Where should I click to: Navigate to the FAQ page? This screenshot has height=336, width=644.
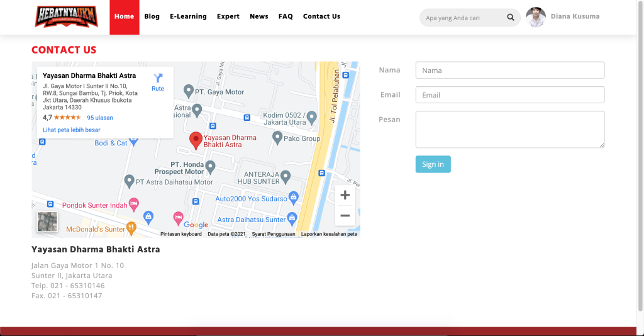[x=286, y=16]
